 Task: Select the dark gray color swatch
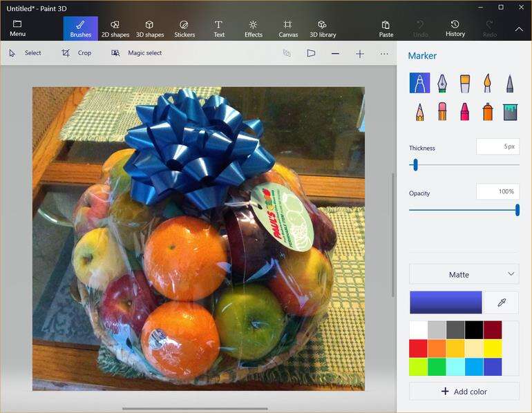click(x=455, y=330)
